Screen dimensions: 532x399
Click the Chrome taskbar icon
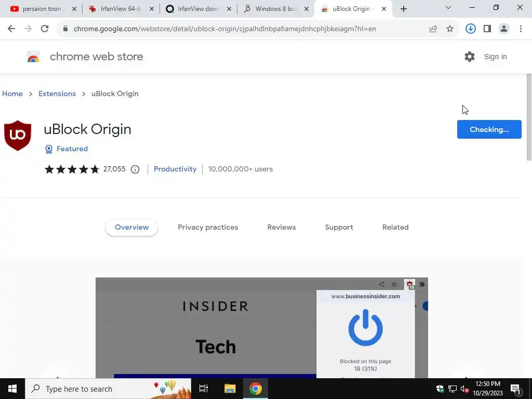[256, 389]
